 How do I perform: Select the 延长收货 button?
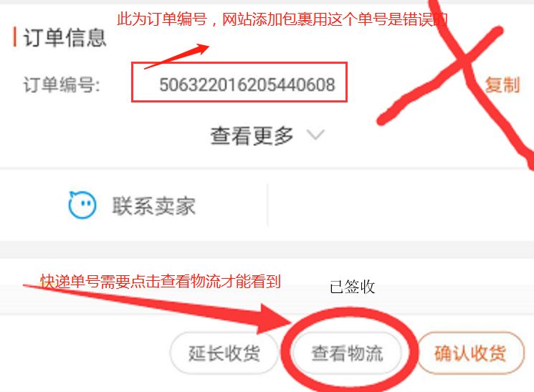pyautogui.click(x=224, y=353)
